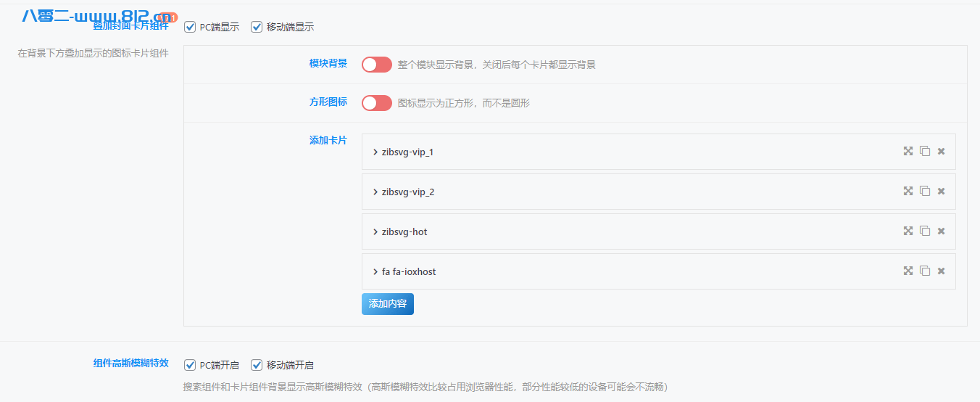Duplicate the zibsvg-vip_2 card
The image size is (980, 402).
pyautogui.click(x=924, y=191)
